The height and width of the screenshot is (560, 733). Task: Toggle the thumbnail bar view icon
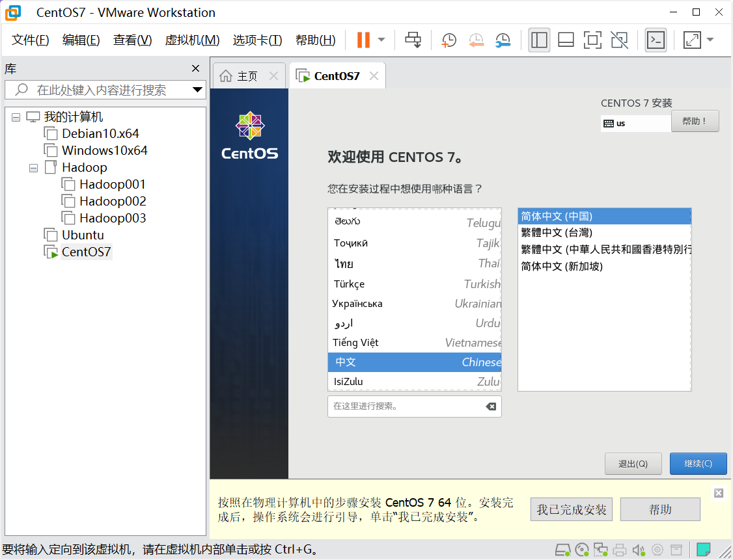566,40
